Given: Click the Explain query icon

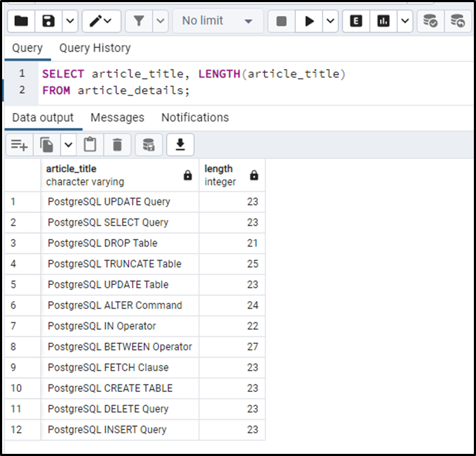Looking at the screenshot, I should 356,21.
